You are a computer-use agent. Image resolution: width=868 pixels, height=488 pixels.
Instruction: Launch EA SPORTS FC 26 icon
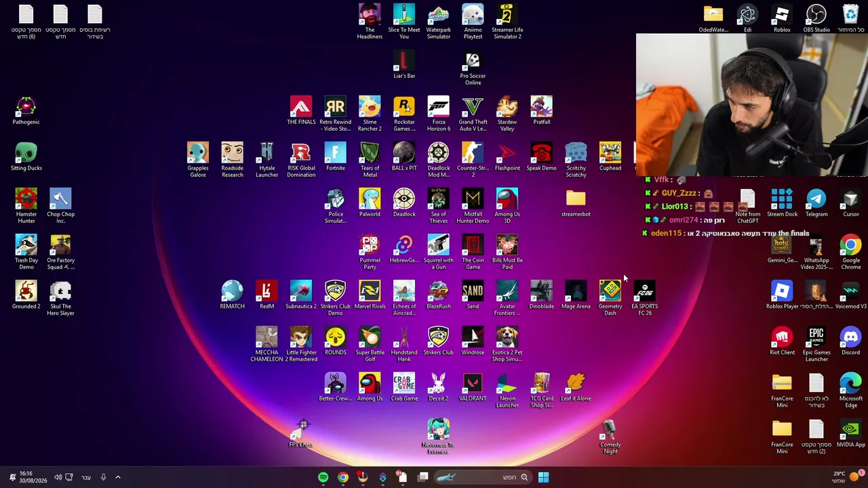645,298
